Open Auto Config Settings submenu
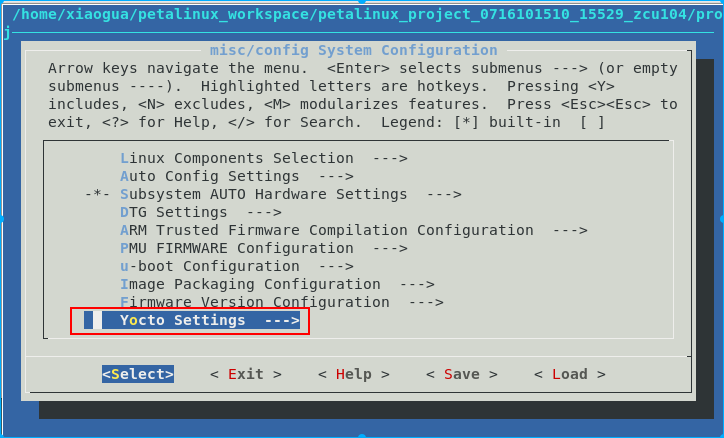 click(x=237, y=176)
